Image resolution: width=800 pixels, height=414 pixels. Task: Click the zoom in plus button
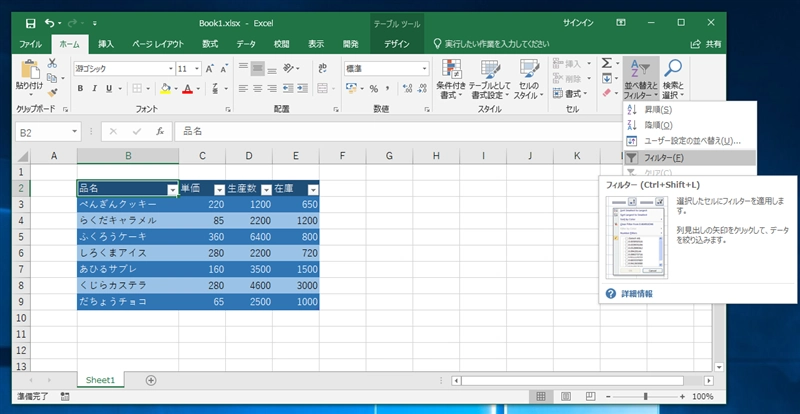coord(683,397)
